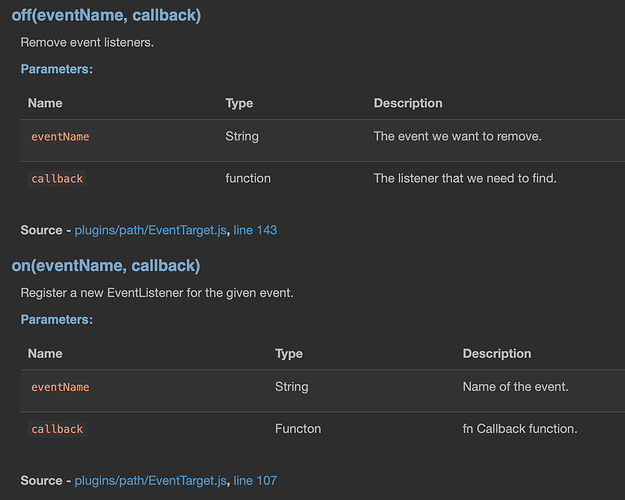
Task: Click Description column header in on() table
Action: point(497,353)
